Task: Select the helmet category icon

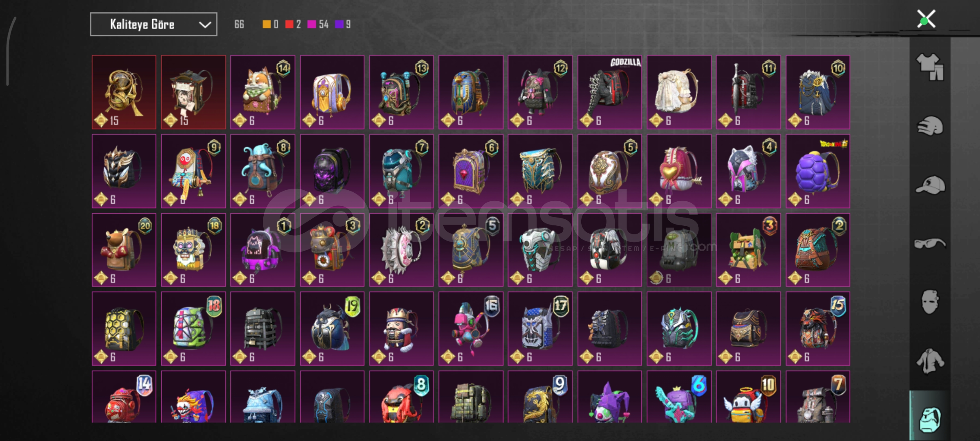Action: [x=930, y=126]
